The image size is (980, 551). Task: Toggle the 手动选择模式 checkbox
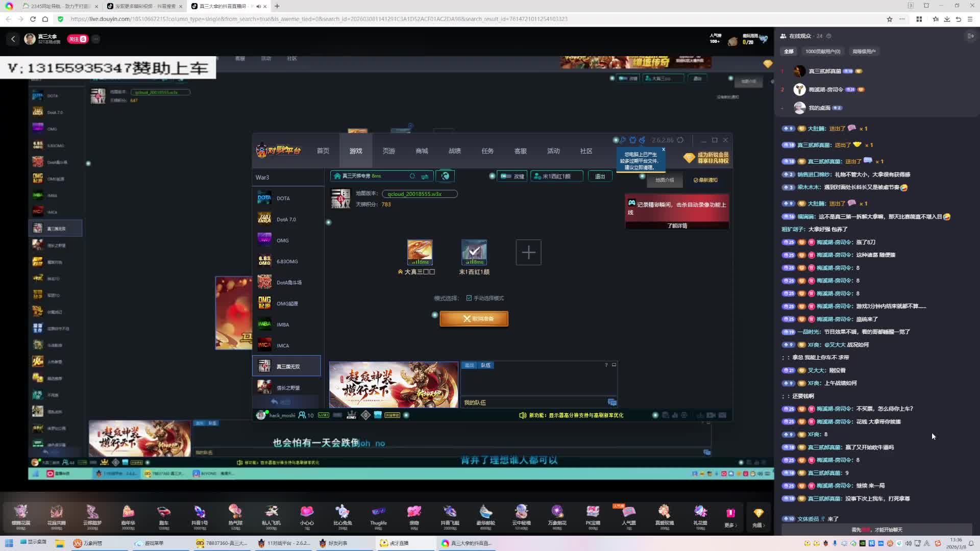pos(469,298)
